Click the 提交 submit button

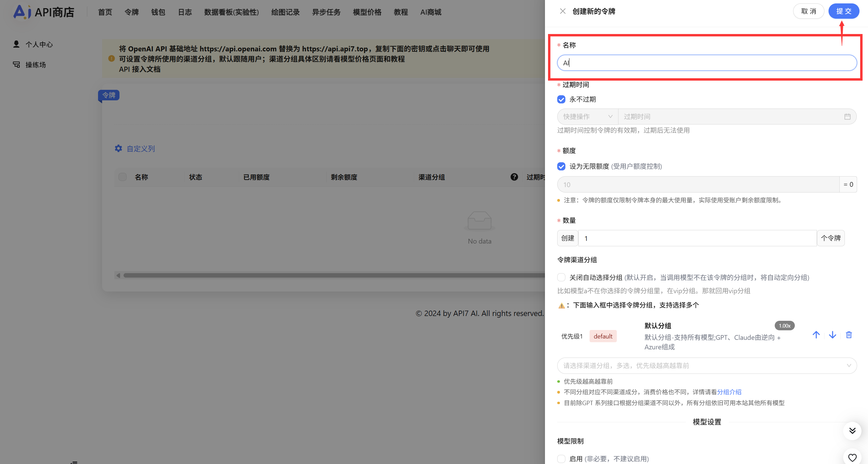843,11
